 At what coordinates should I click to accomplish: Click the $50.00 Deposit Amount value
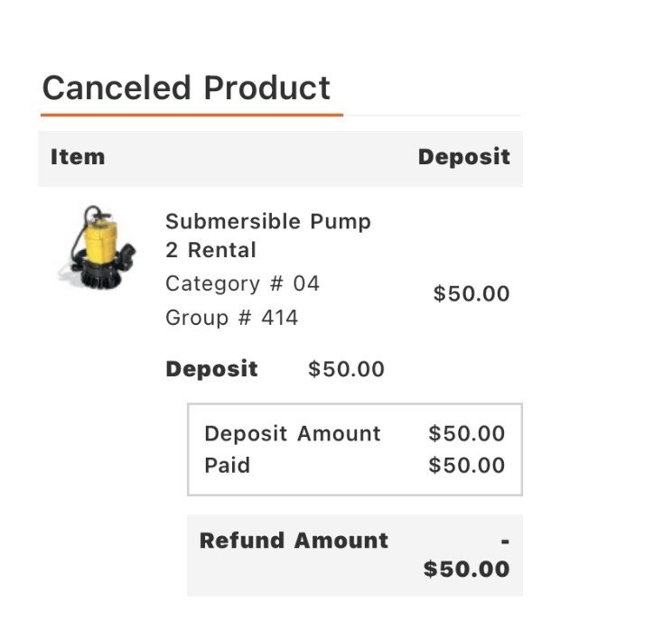click(466, 433)
